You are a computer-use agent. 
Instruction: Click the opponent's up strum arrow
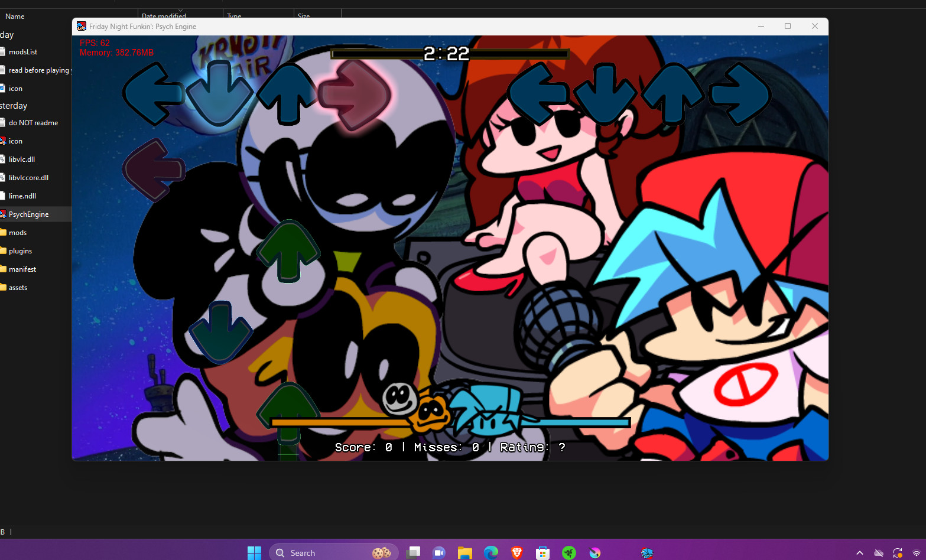287,93
